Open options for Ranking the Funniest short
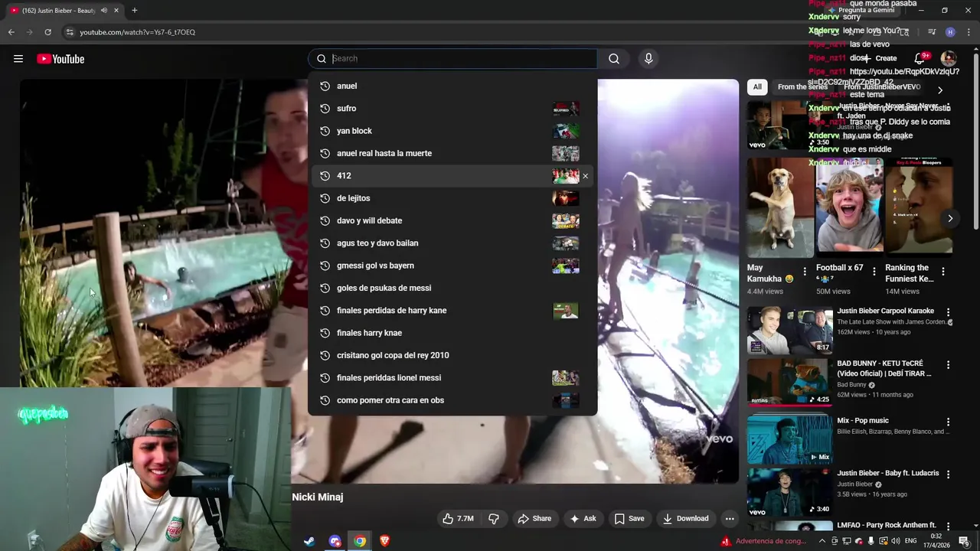Viewport: 980px width, 551px height. 943,272
